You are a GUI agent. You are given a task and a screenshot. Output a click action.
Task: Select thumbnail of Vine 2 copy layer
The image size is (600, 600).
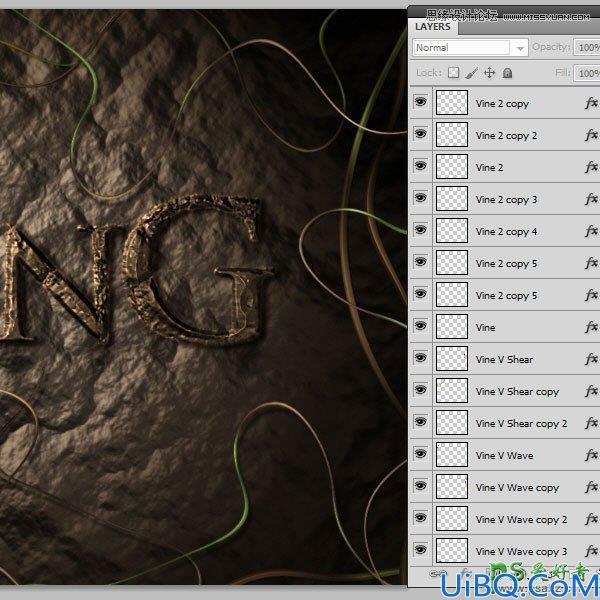tap(452, 103)
